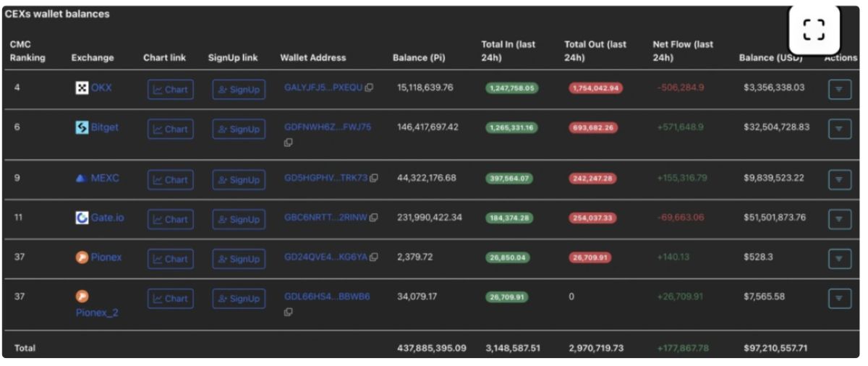Open the MEXC row actions dropdown
868x366 pixels.
coord(839,179)
